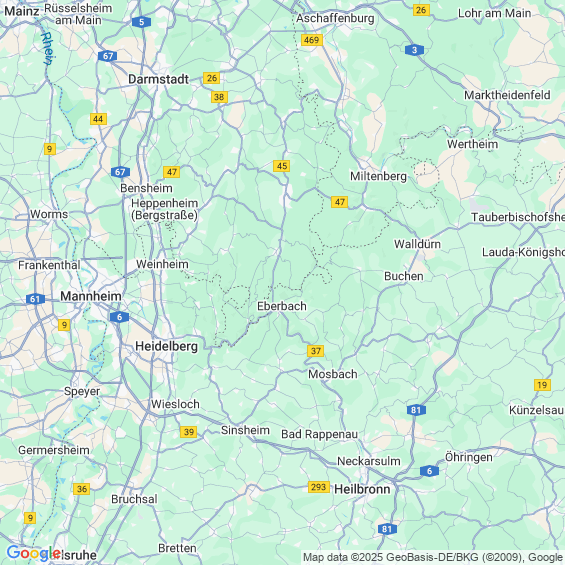Click the Map data copyright text
Viewport: 565px width, 565px height.
433,557
